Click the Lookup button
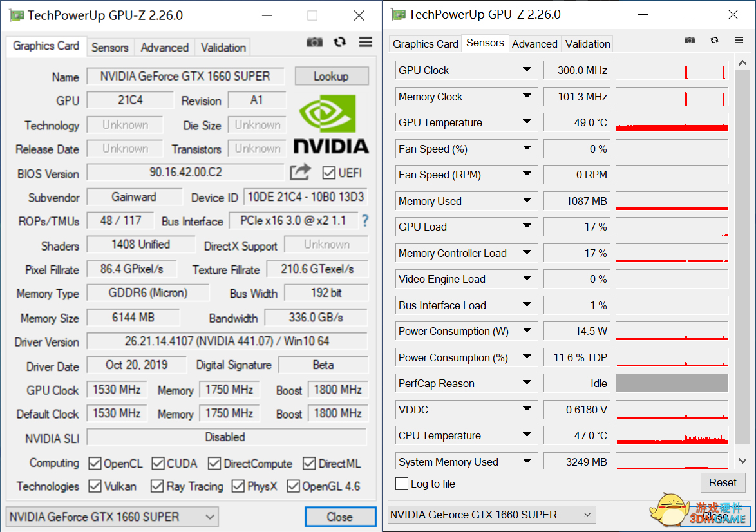Screen dimensions: 756x532 [x=331, y=76]
